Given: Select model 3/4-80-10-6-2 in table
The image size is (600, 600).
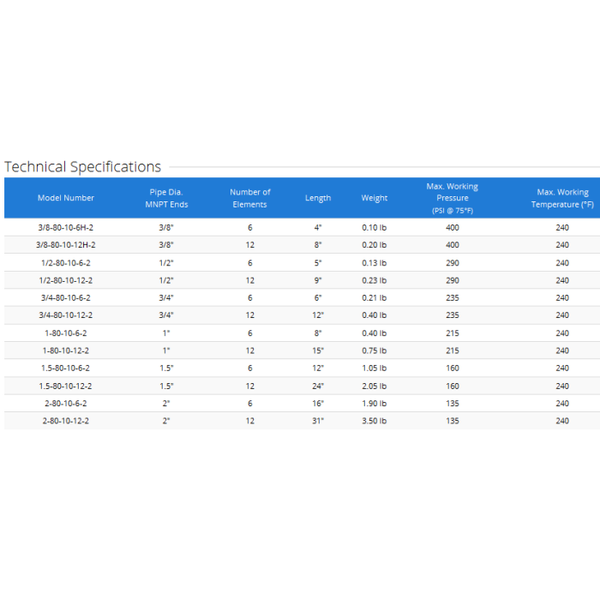Looking at the screenshot, I should click(65, 298).
